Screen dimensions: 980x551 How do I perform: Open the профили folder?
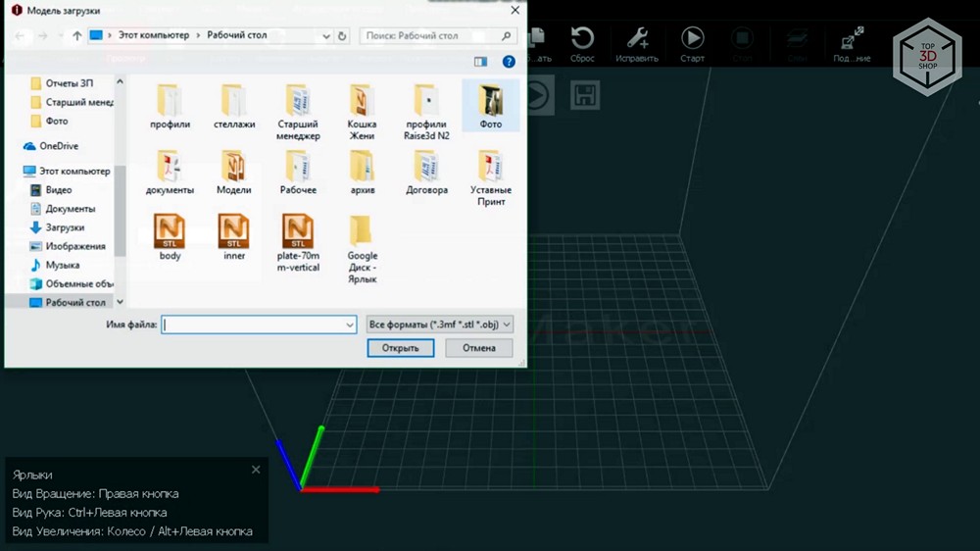point(170,106)
